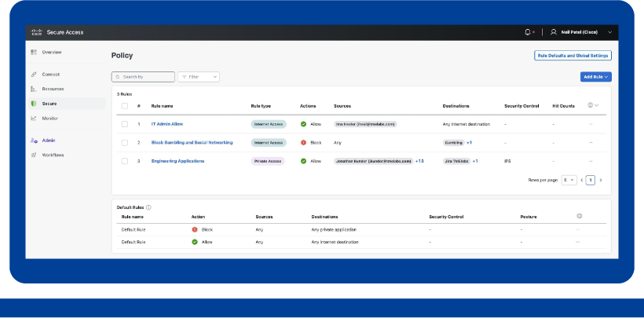Click the user profile icon
Screen dimensions: 644x318
point(554,32)
